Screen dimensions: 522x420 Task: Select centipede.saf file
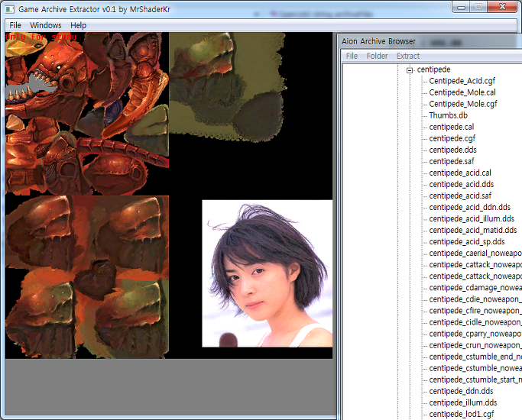coord(452,161)
